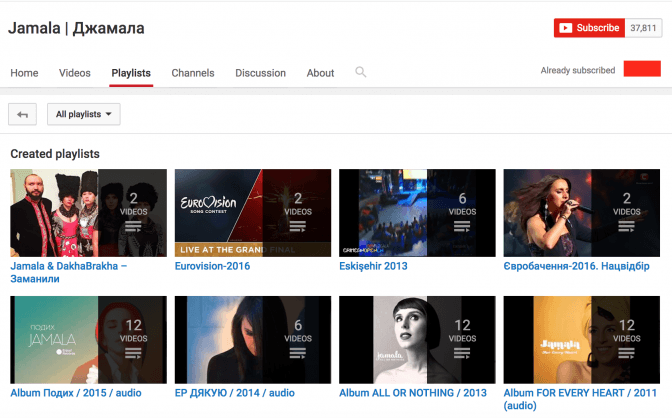Click the Created playlists heading
672x418 pixels.
[55, 153]
